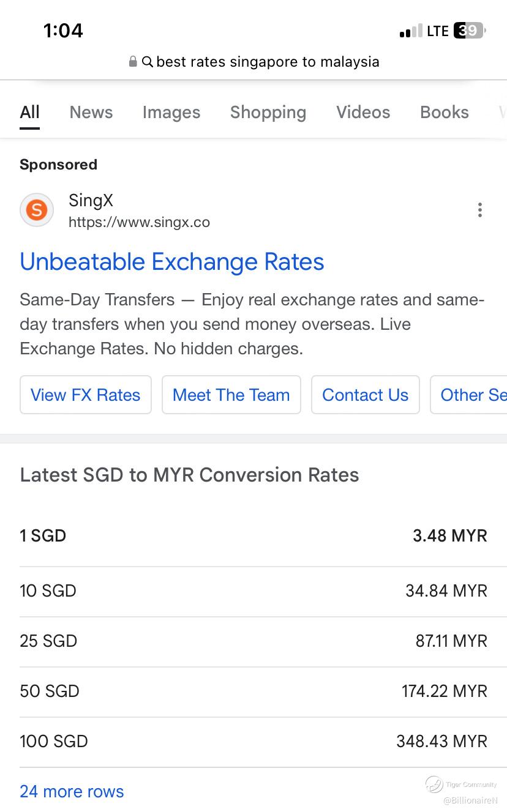Go to the Books tab
Viewport: 507px width, 812px height.
tap(445, 113)
